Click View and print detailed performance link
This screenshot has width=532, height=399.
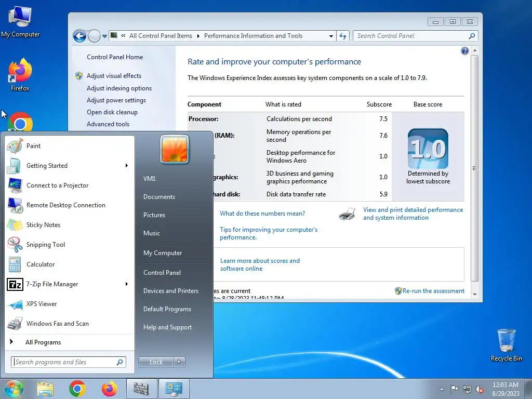pyautogui.click(x=413, y=214)
